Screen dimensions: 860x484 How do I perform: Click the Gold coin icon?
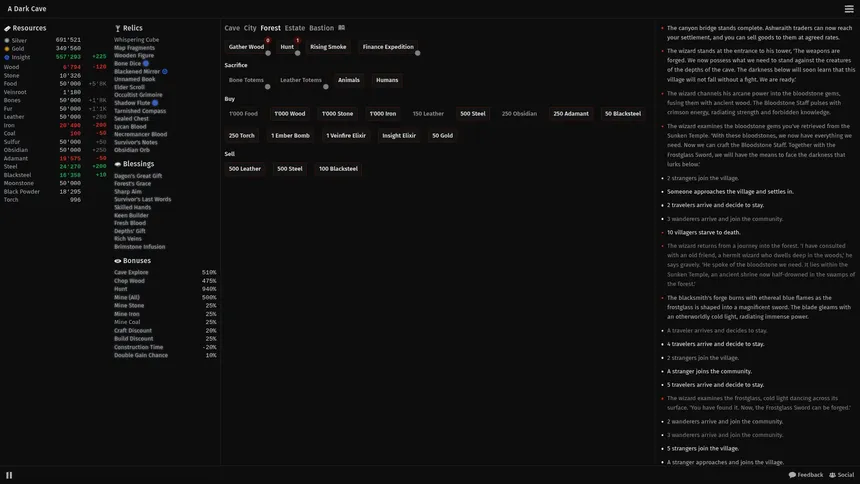pos(7,48)
